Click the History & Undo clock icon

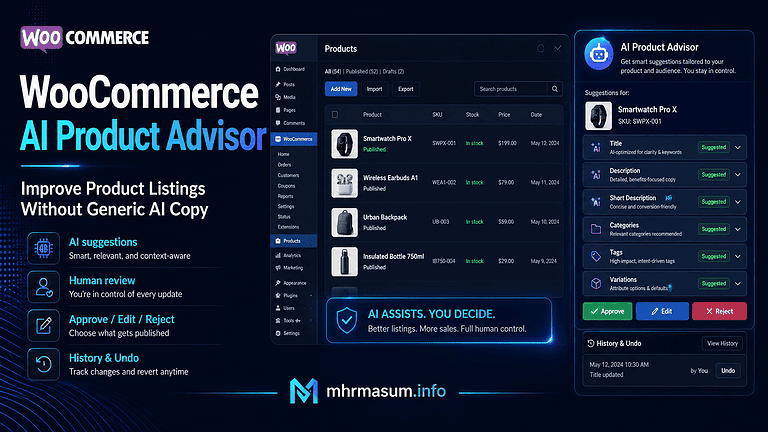click(591, 343)
